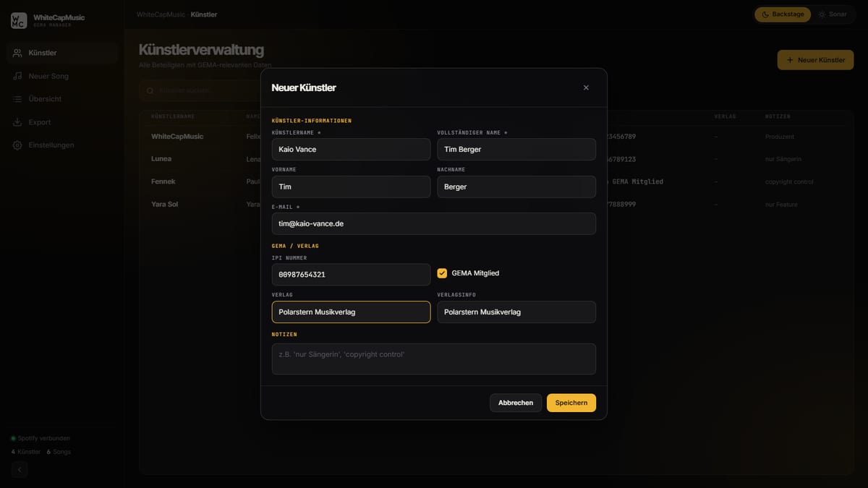Focus the IPI Nummer input
The width and height of the screenshot is (868, 488).
pos(351,275)
